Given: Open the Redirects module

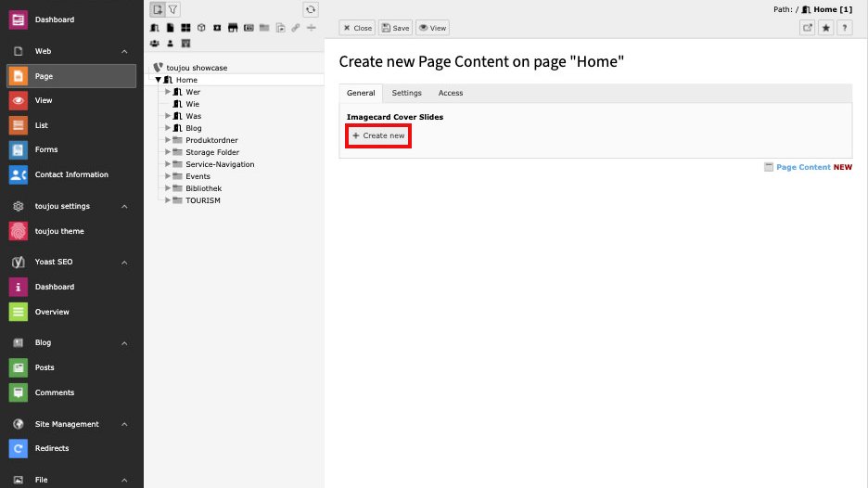Looking at the screenshot, I should 51,448.
